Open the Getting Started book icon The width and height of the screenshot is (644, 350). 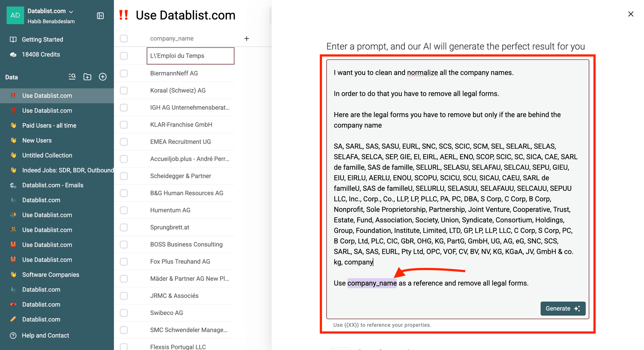pos(13,40)
